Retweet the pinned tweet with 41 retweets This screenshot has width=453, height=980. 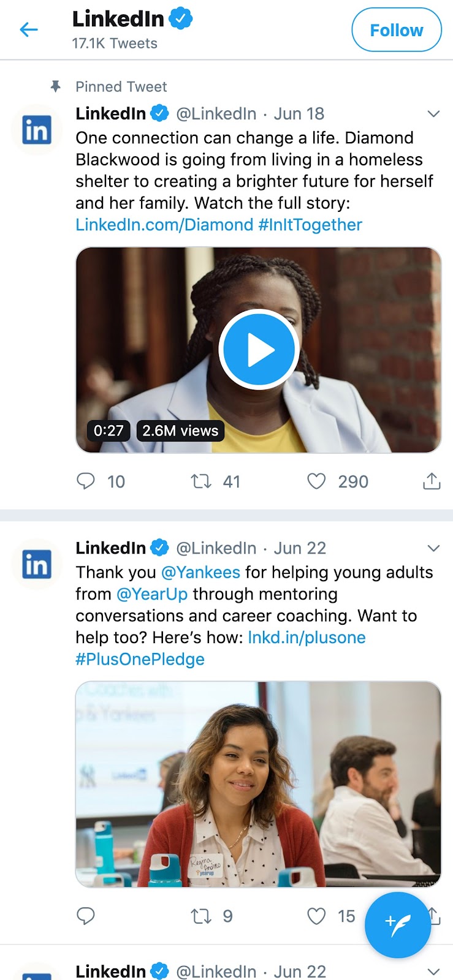click(x=201, y=481)
